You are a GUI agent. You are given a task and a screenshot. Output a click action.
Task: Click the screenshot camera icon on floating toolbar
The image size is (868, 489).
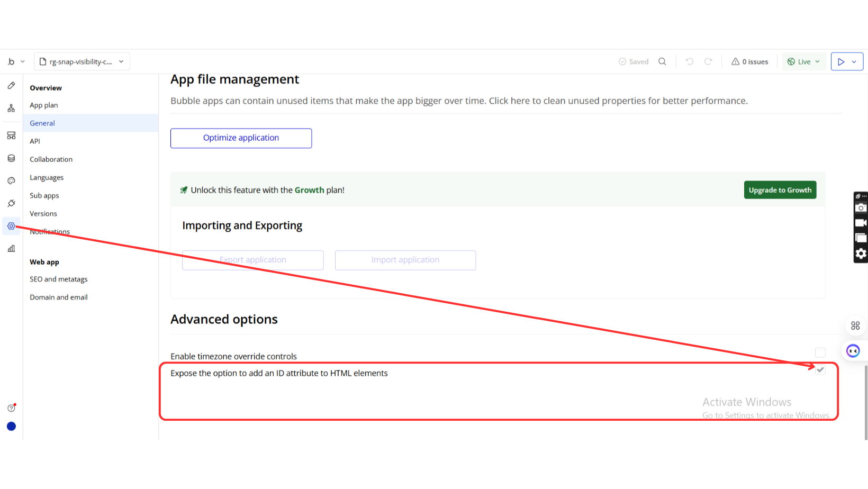point(861,208)
